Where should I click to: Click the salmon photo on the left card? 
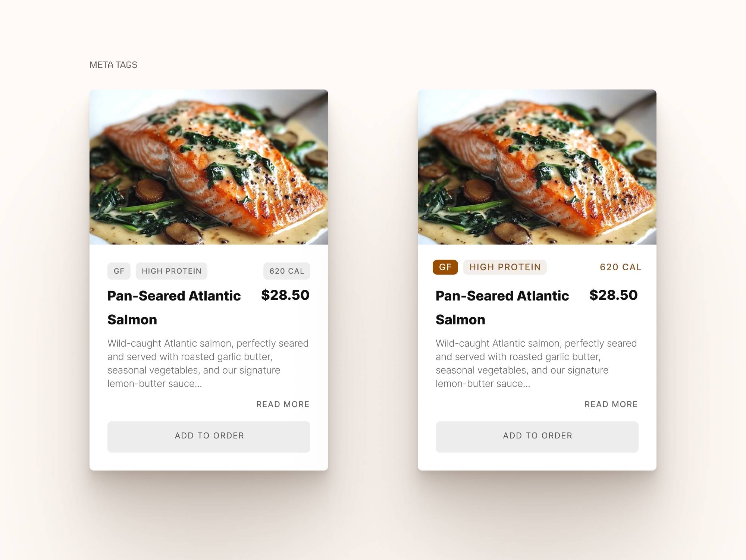(209, 167)
